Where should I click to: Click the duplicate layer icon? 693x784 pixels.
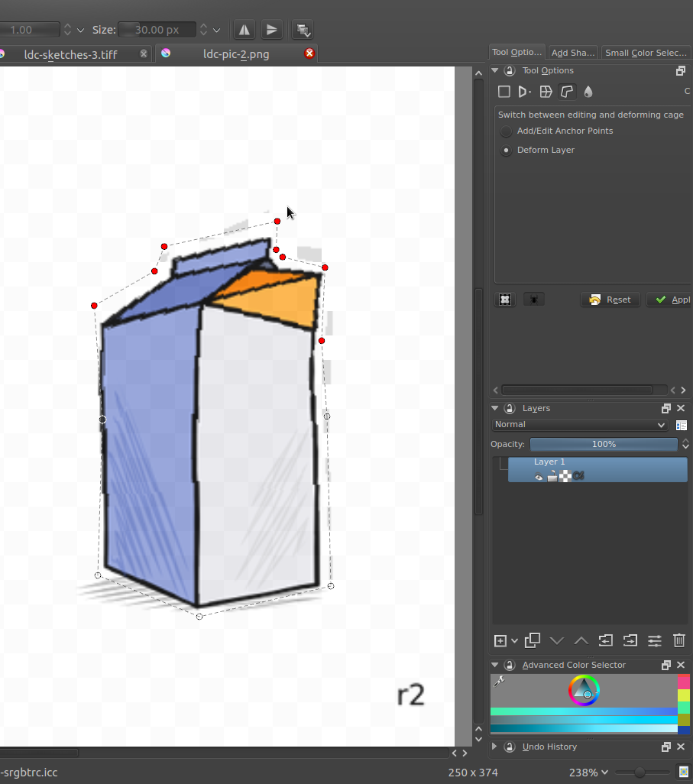coord(533,640)
